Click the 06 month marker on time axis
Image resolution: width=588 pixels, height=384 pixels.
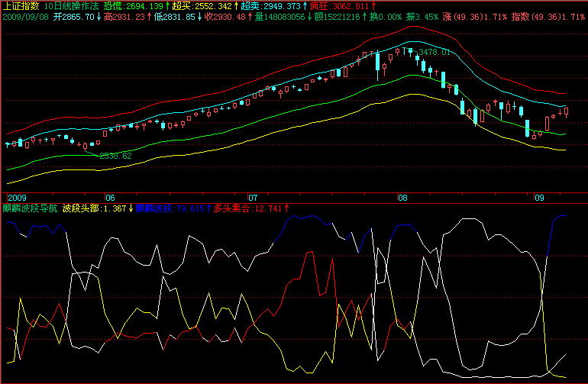tap(110, 197)
